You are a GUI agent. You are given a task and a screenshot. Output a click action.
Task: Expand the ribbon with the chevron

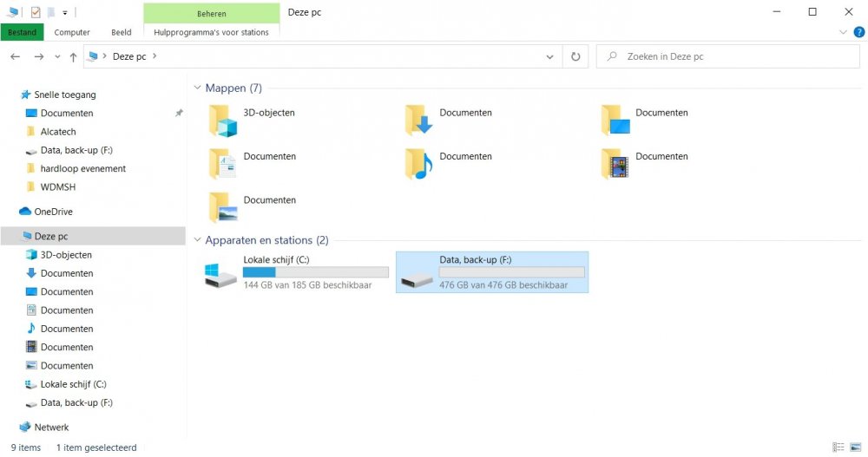coord(843,32)
